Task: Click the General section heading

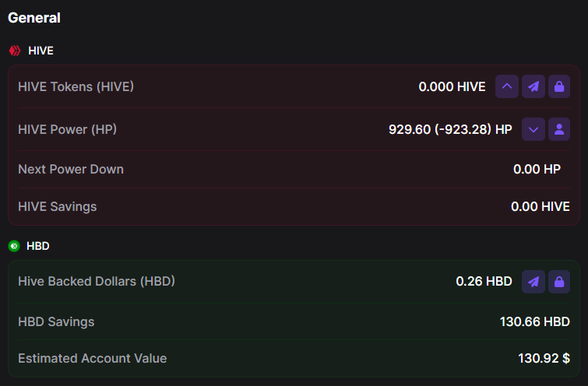Action: (34, 18)
